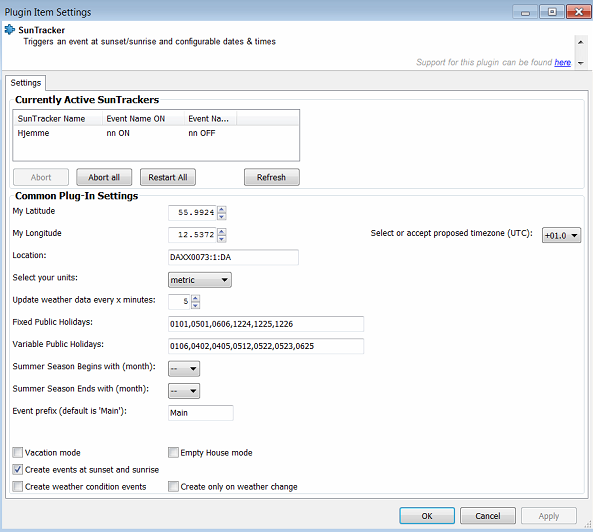593x532 pixels.
Task: Decrease longitude with the down spinner arrow
Action: click(222, 239)
